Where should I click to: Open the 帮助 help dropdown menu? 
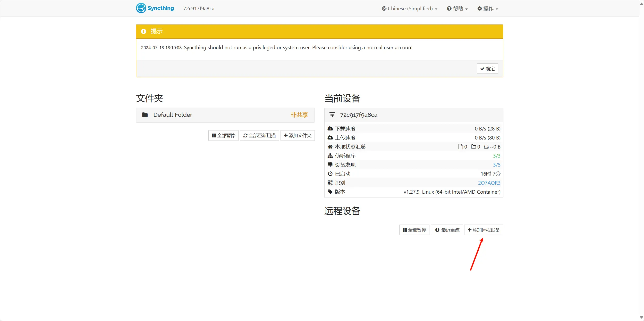point(457,9)
